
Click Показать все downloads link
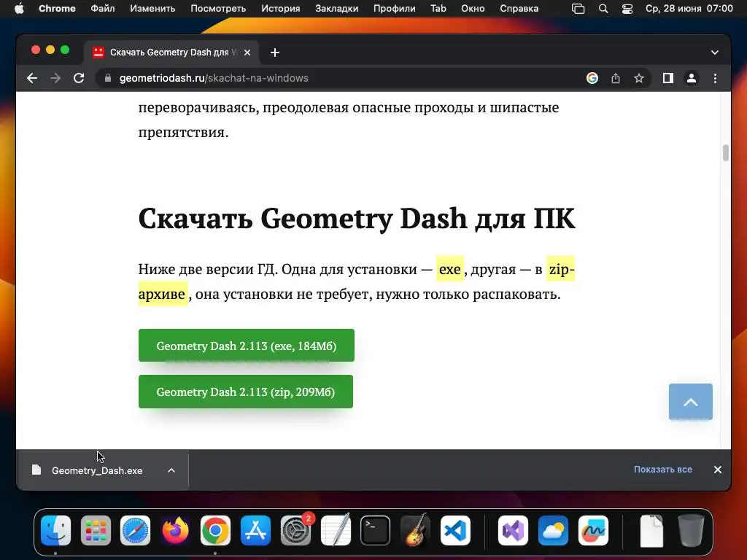pyautogui.click(x=662, y=470)
